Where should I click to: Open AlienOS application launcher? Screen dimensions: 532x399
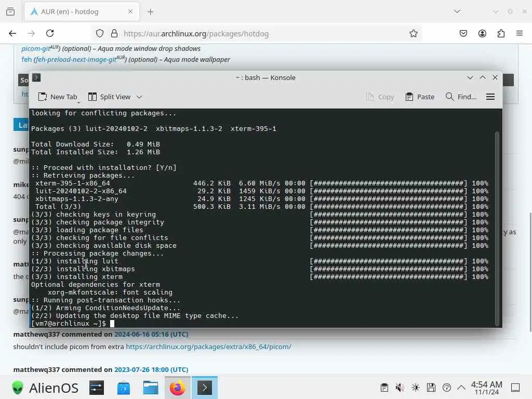[x=45, y=388]
